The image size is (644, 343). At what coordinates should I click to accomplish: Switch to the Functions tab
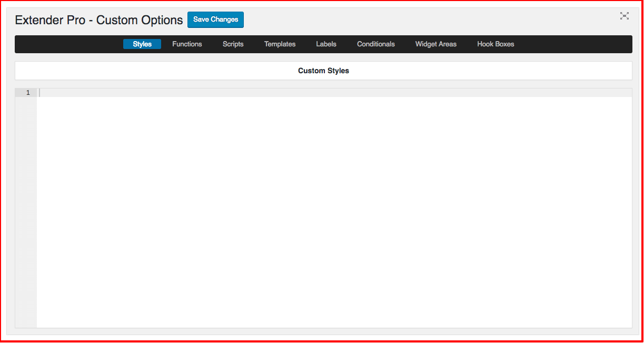(x=187, y=44)
